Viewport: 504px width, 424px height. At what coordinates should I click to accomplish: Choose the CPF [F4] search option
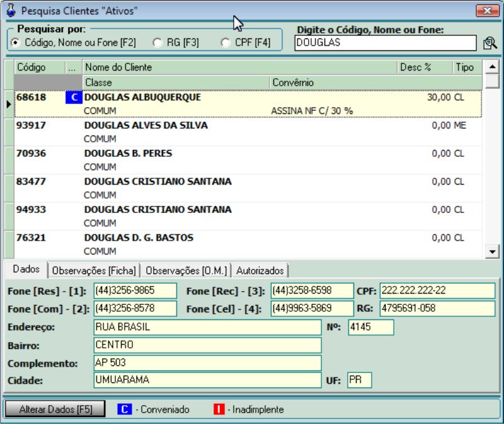tap(226, 43)
